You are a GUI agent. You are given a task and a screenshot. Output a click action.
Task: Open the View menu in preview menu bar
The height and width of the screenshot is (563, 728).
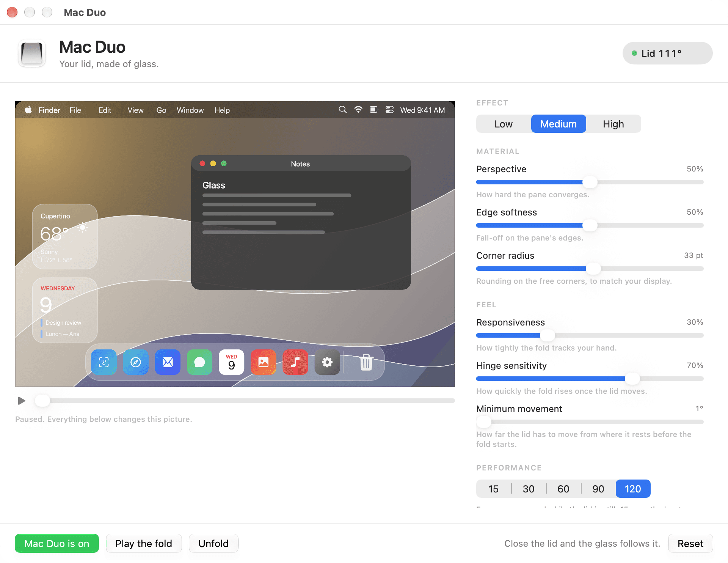point(135,110)
